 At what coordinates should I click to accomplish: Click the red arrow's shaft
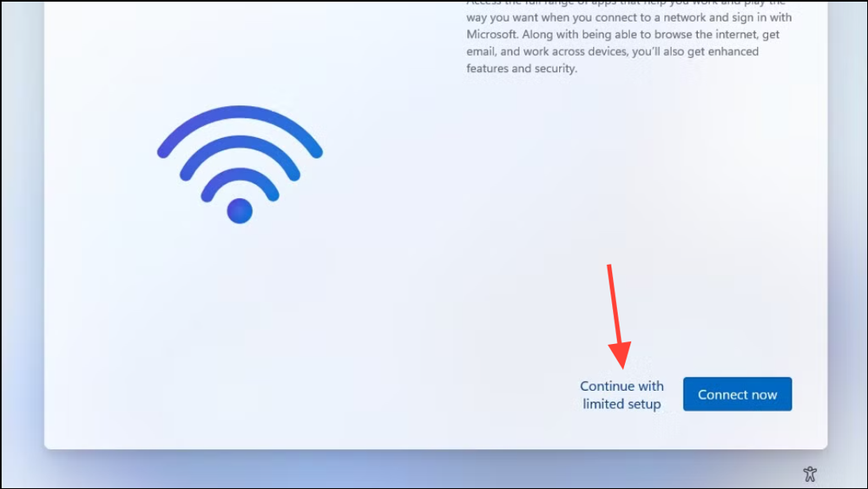tap(614, 303)
